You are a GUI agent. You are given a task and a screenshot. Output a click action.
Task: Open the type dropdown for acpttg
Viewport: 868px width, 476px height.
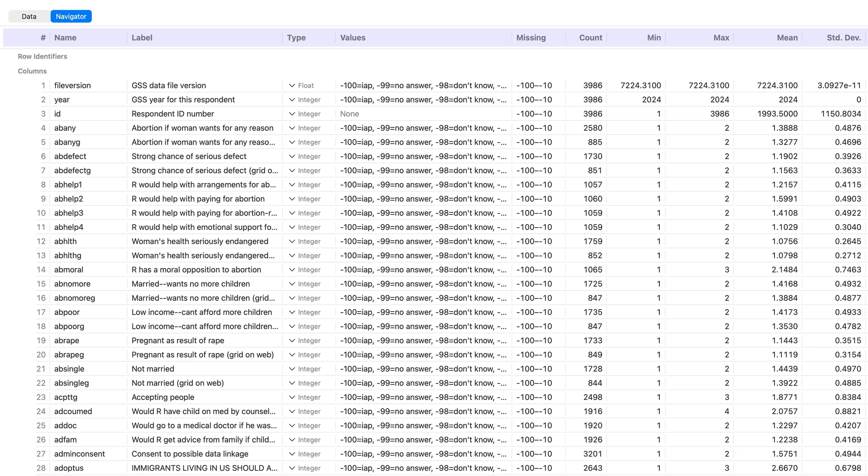coord(292,397)
